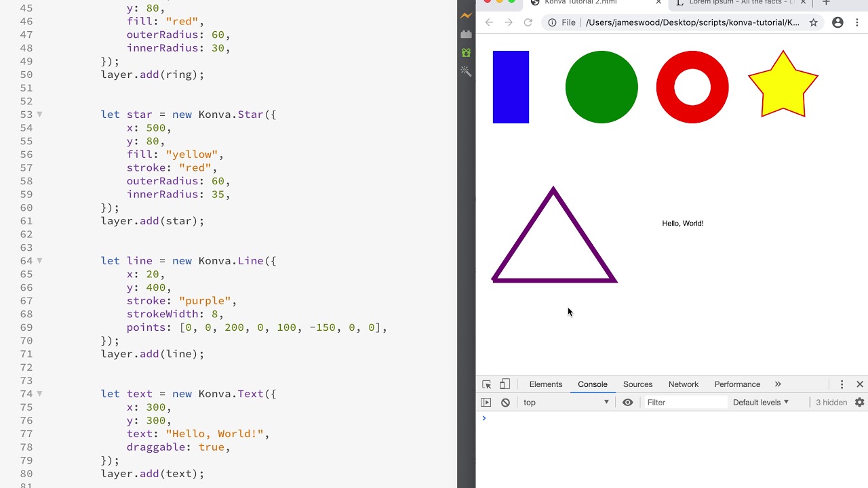Switch to the Performance tab
The height and width of the screenshot is (488, 868).
tap(737, 384)
